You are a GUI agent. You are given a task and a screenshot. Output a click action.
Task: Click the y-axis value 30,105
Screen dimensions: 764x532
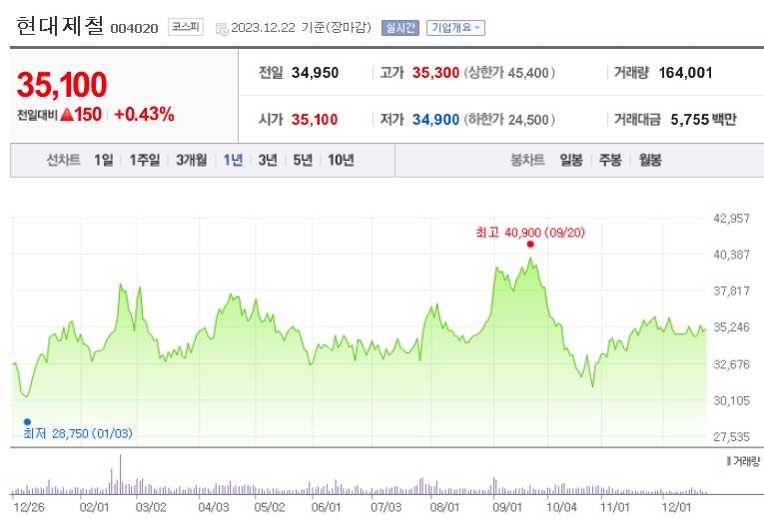pos(731,400)
